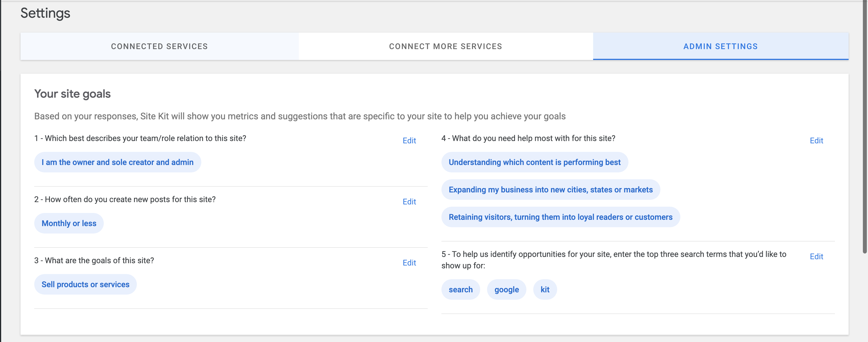Screen dimensions: 868x342
Task: Switch to the Connected Services tab
Action: pos(159,46)
